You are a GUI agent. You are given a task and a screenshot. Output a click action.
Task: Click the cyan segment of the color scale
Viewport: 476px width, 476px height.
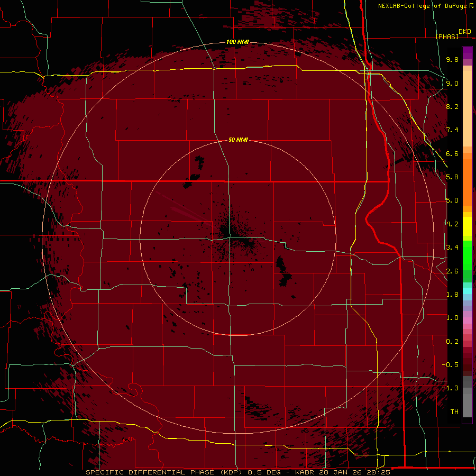(x=467, y=291)
